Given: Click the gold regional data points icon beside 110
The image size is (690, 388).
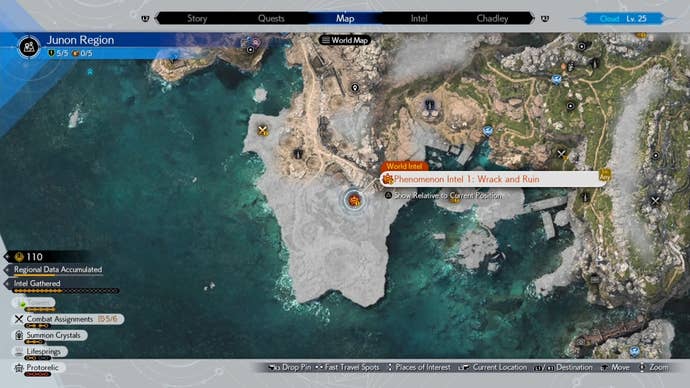Looking at the screenshot, I should (x=19, y=256).
